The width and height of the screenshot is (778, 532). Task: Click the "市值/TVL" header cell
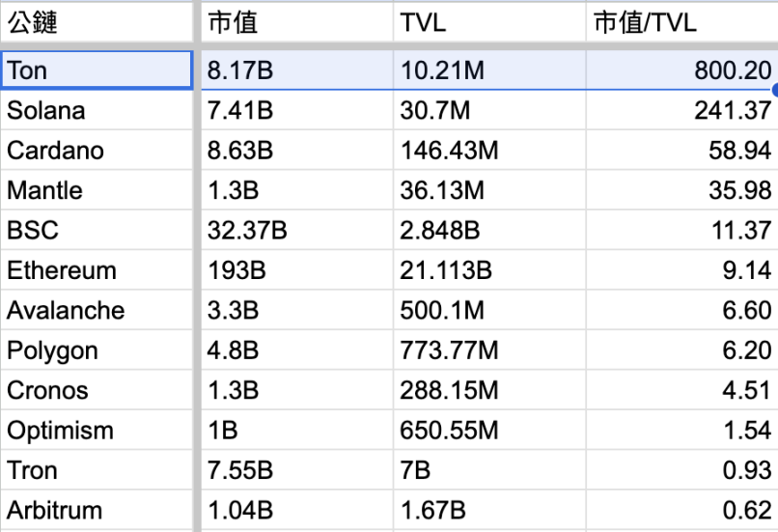pos(682,22)
